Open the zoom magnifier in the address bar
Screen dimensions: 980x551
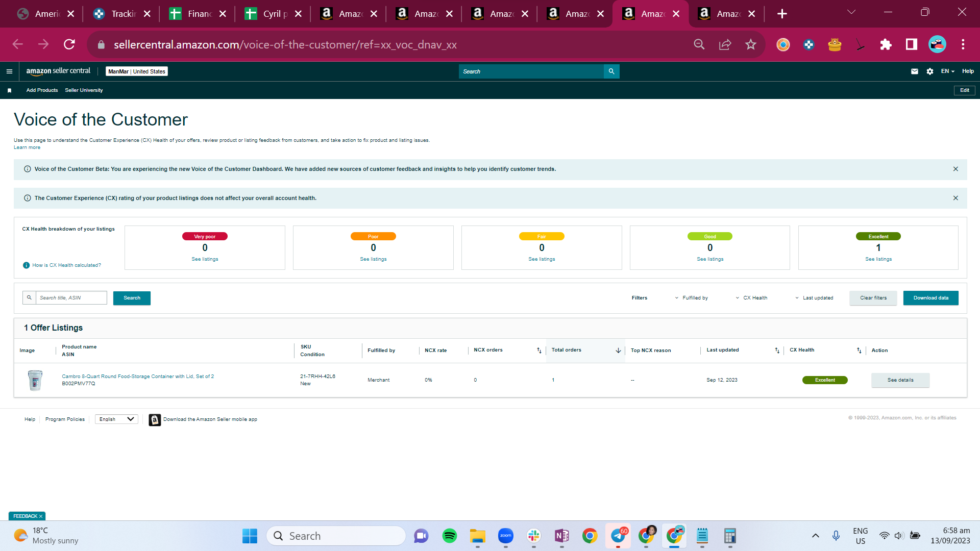pyautogui.click(x=699, y=44)
